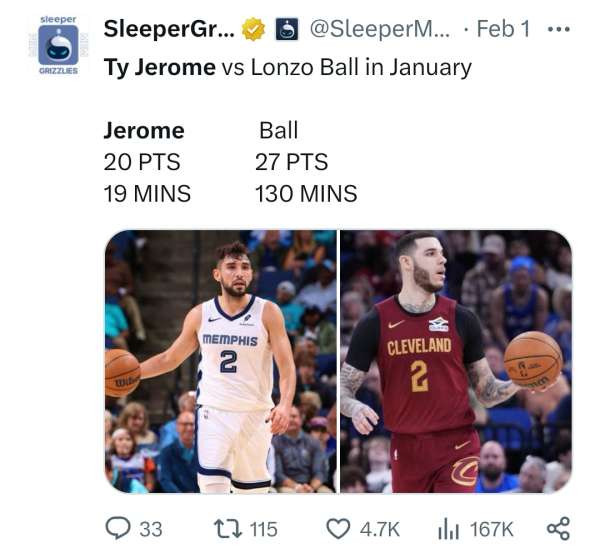The image size is (600, 558).
Task: Click the 4.7K likes count
Action: pos(380,528)
